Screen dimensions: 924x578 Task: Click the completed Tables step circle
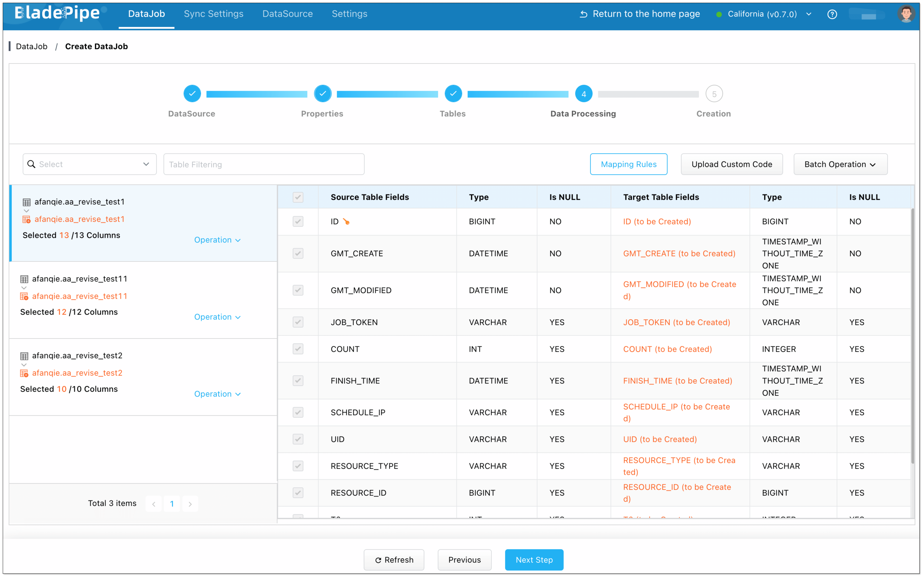click(453, 94)
